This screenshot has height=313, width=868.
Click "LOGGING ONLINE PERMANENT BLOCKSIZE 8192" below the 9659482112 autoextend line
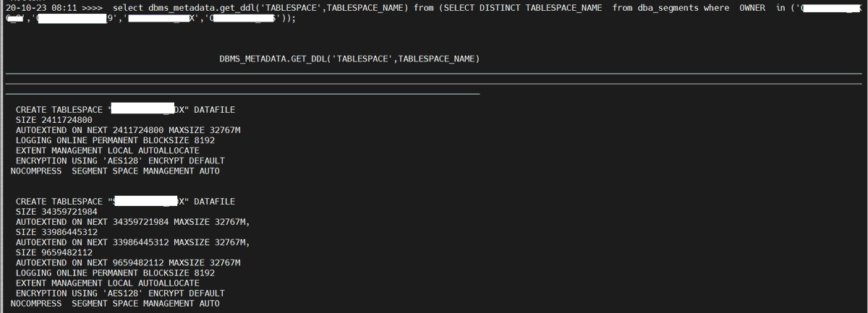115,273
